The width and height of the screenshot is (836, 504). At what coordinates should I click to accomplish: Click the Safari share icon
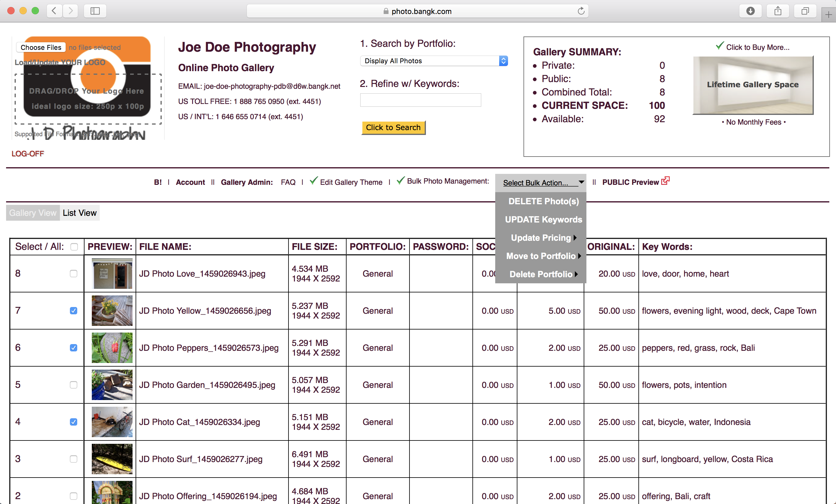778,11
